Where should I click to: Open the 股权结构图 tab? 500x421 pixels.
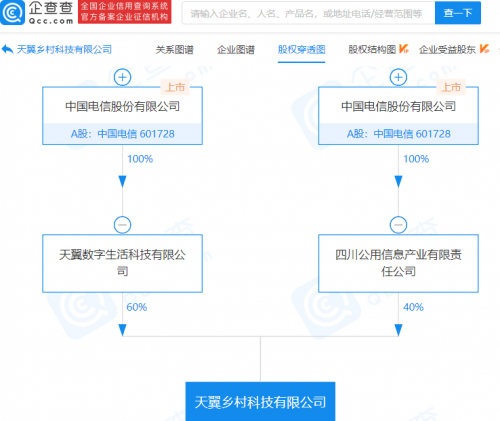(x=372, y=50)
